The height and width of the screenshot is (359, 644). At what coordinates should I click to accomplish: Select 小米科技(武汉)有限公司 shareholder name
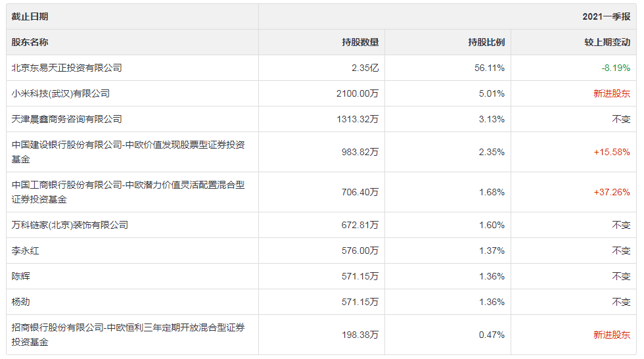click(60, 93)
